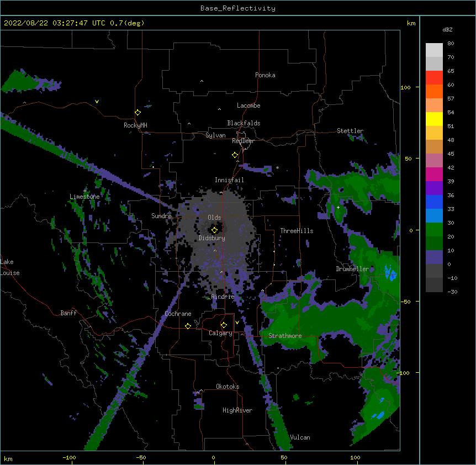Click the light blue 30-33 dBZ legend swatch

pos(434,216)
